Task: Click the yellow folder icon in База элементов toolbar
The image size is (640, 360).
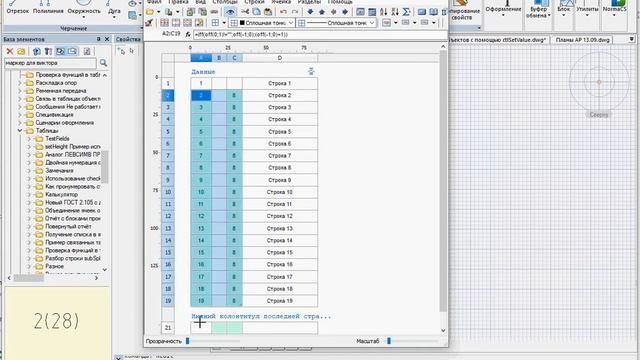Action: 21,51
